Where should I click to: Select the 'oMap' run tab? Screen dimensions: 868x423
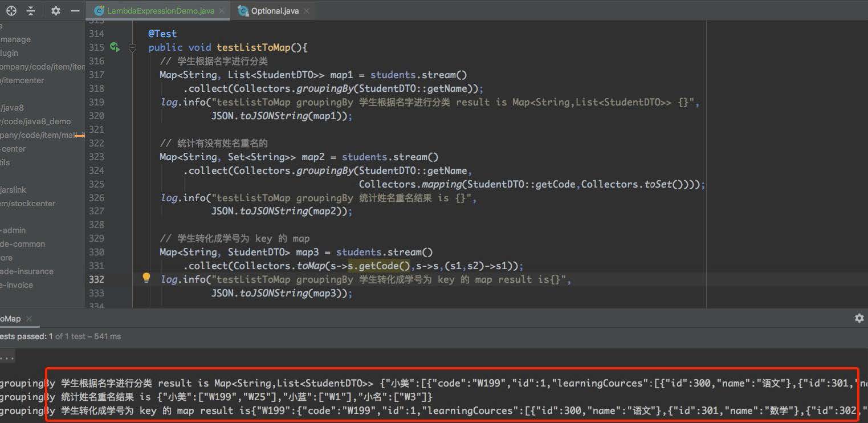pyautogui.click(x=10, y=319)
